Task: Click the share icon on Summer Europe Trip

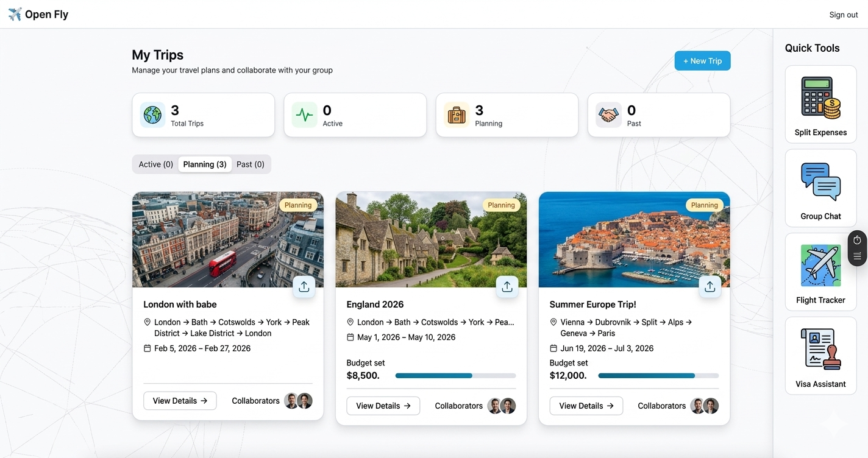Action: tap(710, 286)
